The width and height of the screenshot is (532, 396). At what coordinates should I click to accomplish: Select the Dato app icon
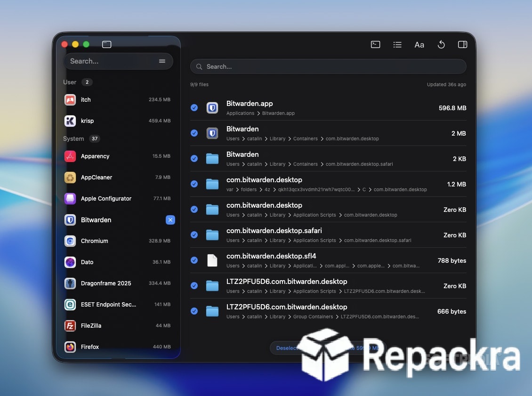(70, 262)
